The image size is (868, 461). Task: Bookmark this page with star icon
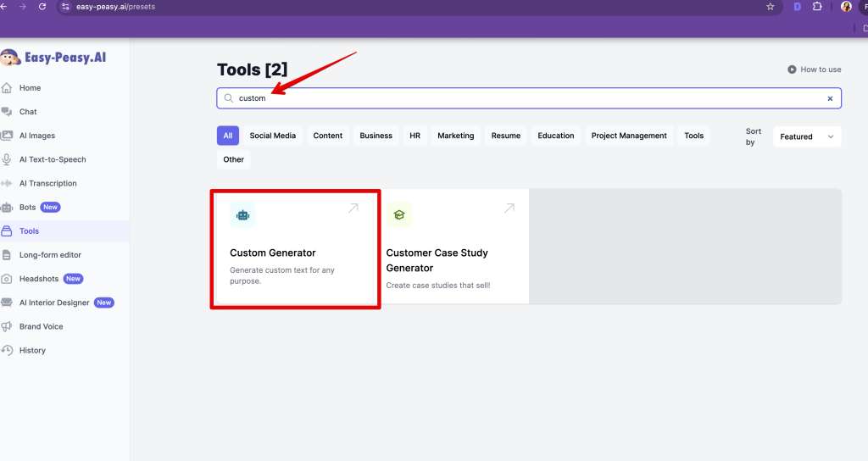tap(770, 7)
